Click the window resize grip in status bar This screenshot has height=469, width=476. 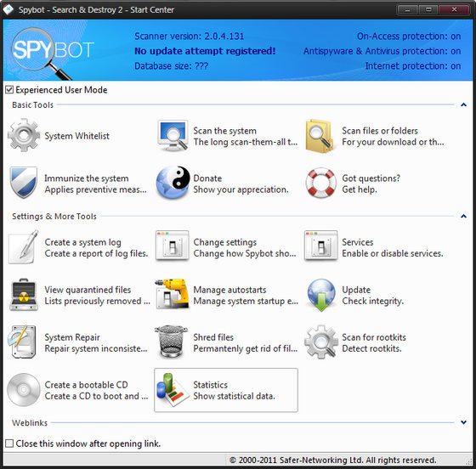coord(468,461)
